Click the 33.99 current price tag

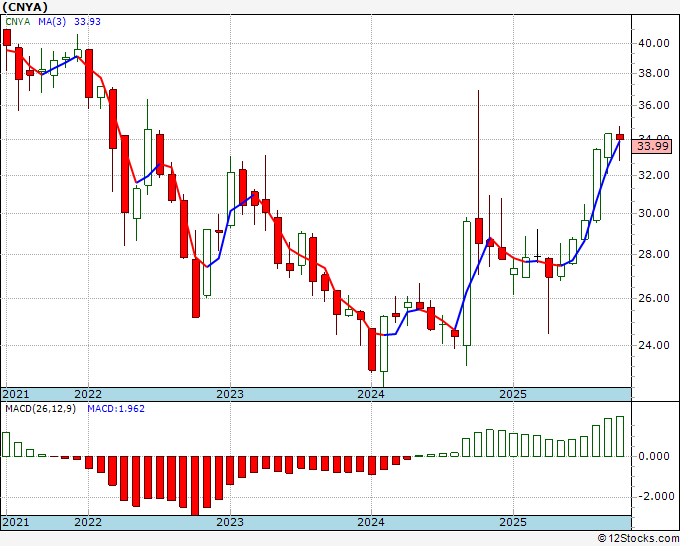pos(652,146)
